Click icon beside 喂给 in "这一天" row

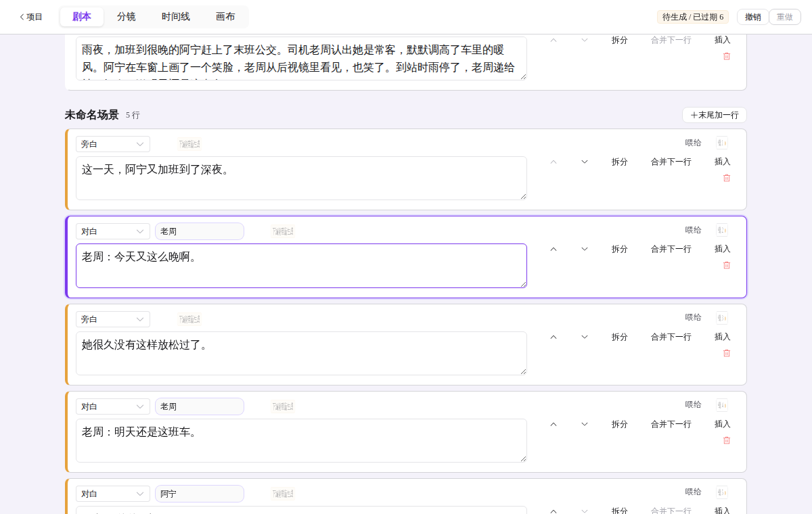[722, 143]
